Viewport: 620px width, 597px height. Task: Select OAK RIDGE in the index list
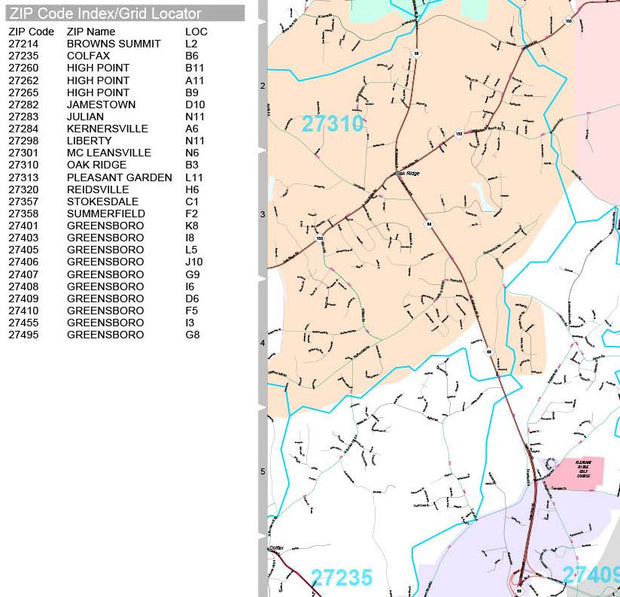[x=96, y=165]
